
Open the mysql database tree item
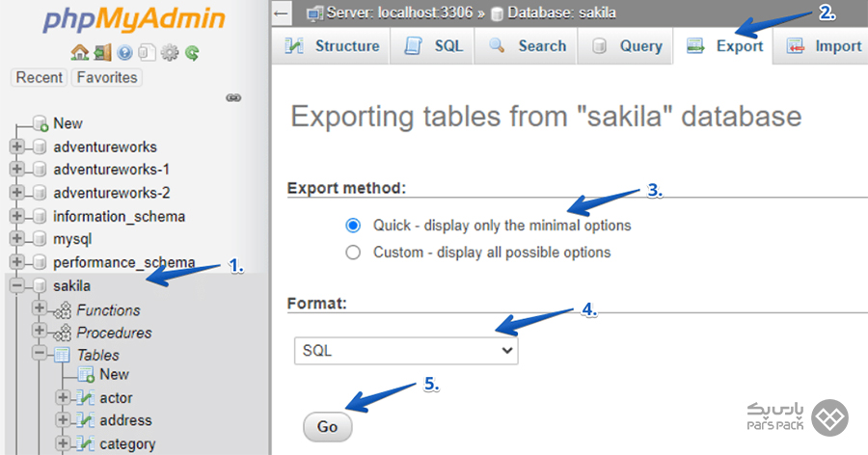72,240
